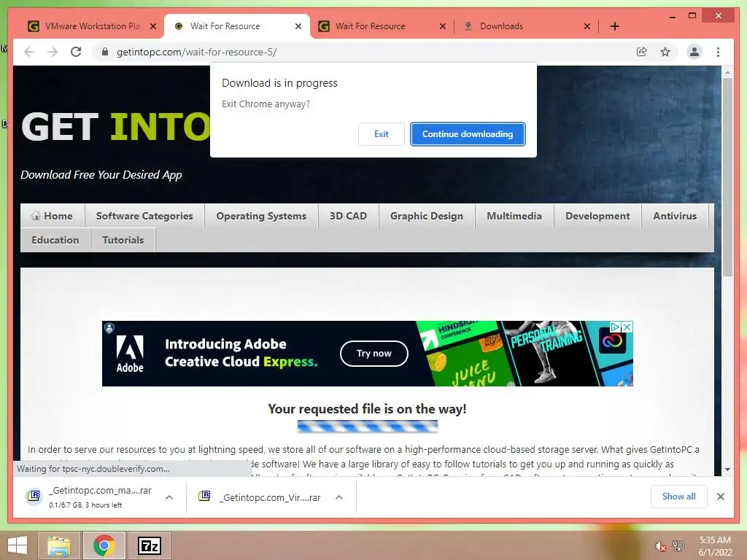Viewport: 747px width, 560px height.
Task: Open Tutorials category
Action: click(123, 240)
